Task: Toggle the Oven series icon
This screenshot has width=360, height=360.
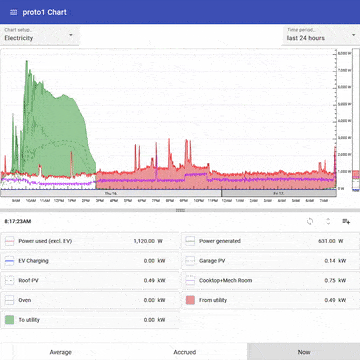Action: pos(10,300)
